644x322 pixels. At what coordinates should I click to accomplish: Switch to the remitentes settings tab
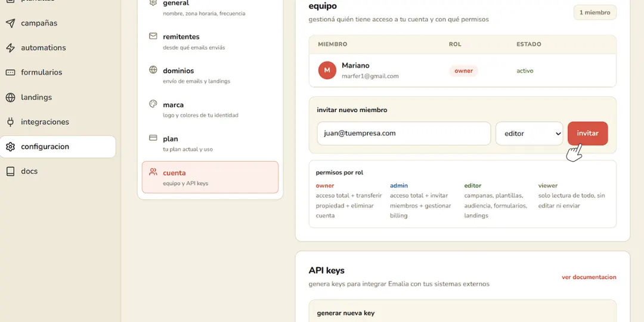tap(210, 41)
